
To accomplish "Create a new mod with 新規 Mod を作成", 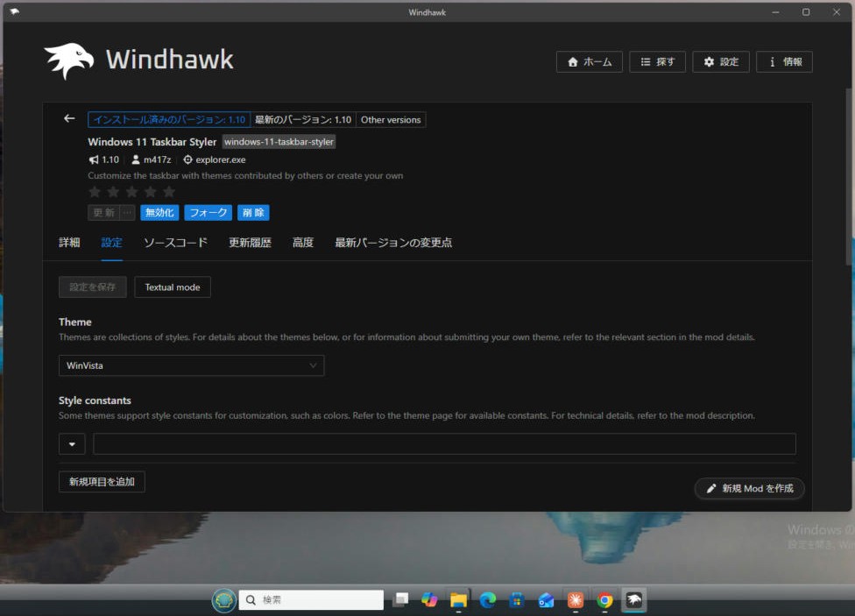I will click(x=749, y=488).
